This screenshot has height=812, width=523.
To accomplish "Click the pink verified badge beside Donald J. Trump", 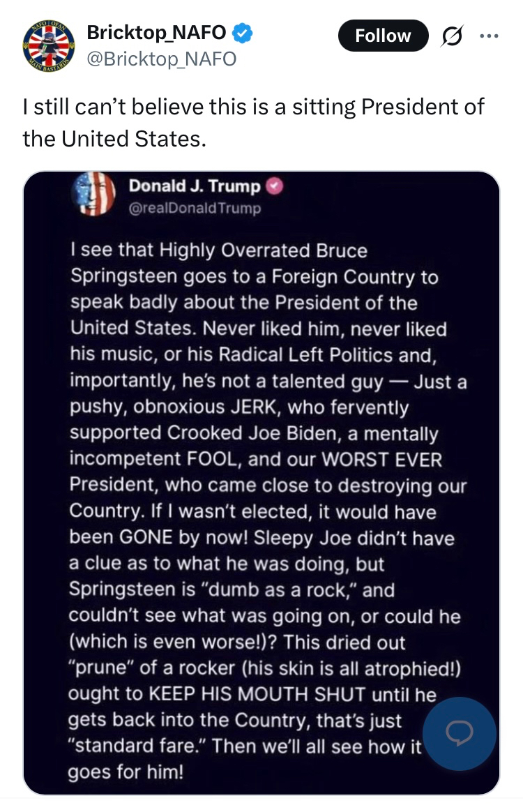I will coord(275,187).
